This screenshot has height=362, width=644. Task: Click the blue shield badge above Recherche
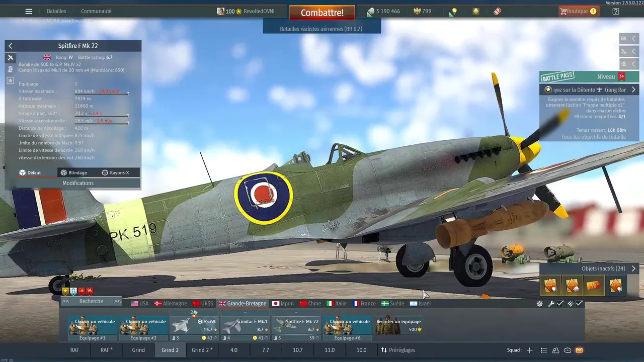pyautogui.click(x=73, y=291)
